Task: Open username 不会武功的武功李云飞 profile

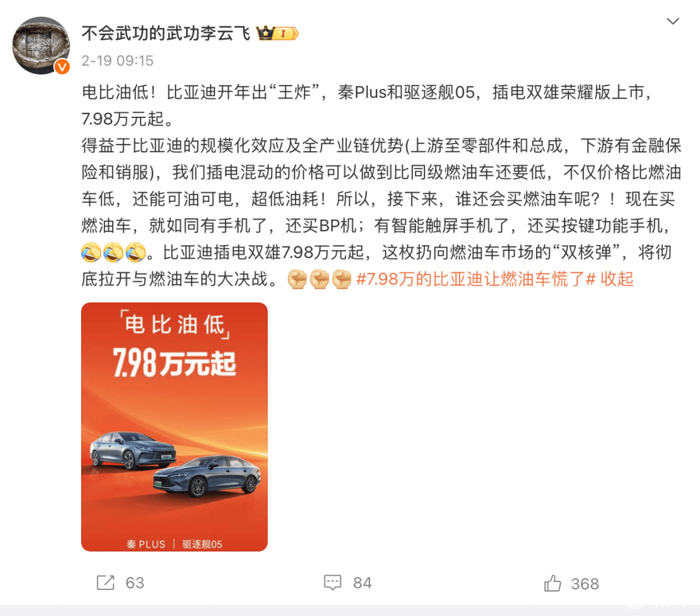Action: pyautogui.click(x=166, y=33)
